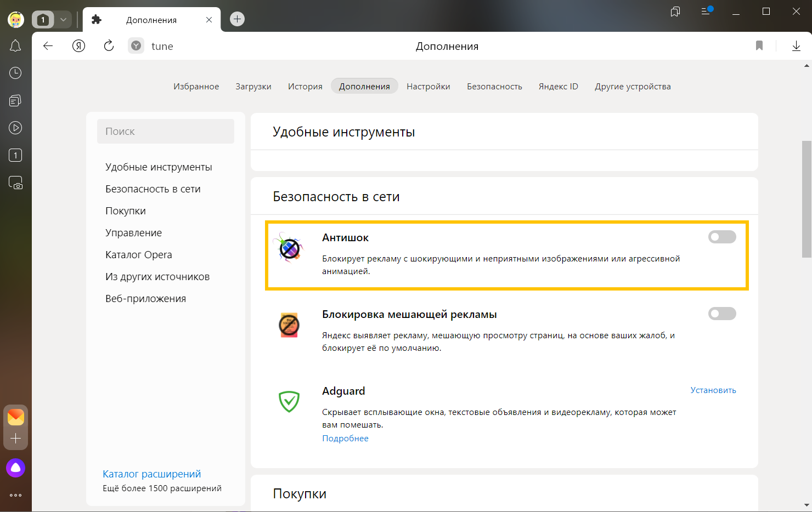This screenshot has width=812, height=512.
Task: Open a new tab with plus button
Action: coord(237,19)
